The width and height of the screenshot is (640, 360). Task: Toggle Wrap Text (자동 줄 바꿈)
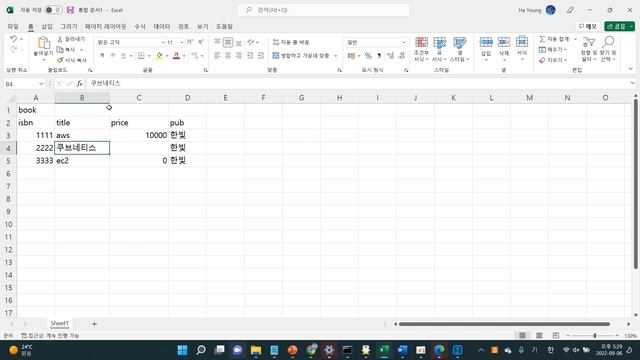tap(291, 42)
